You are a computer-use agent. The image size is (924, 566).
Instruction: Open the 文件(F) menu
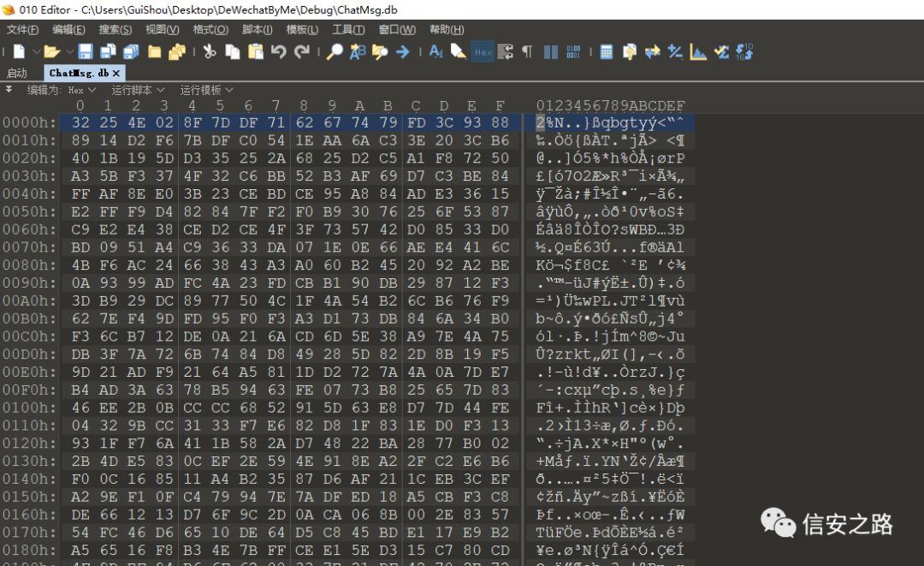(22, 29)
